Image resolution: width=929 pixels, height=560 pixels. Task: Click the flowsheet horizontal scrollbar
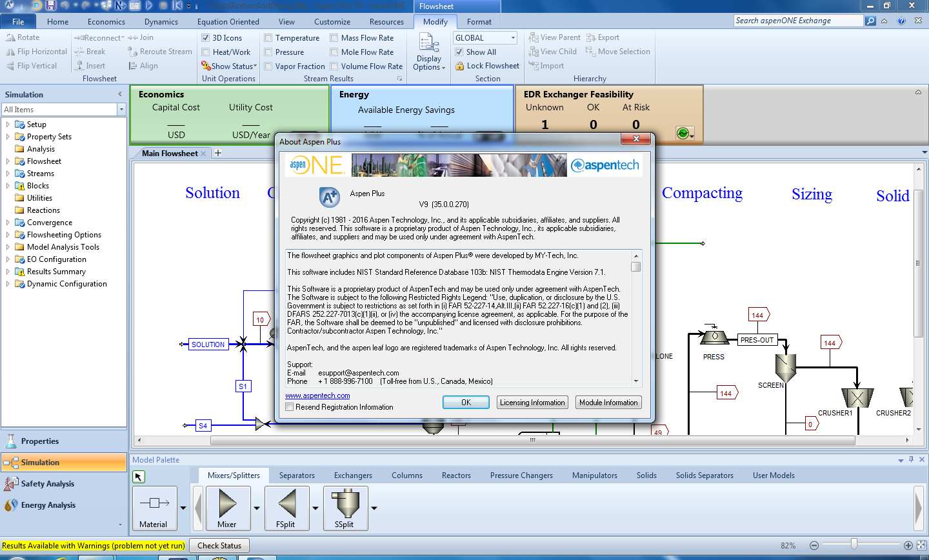(x=532, y=441)
